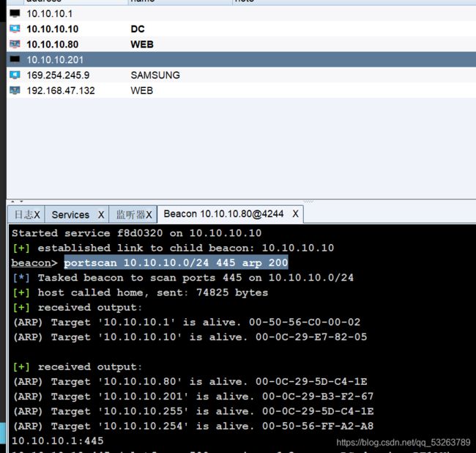Click the Windows host icon for 10.10.10.10

(x=15, y=29)
